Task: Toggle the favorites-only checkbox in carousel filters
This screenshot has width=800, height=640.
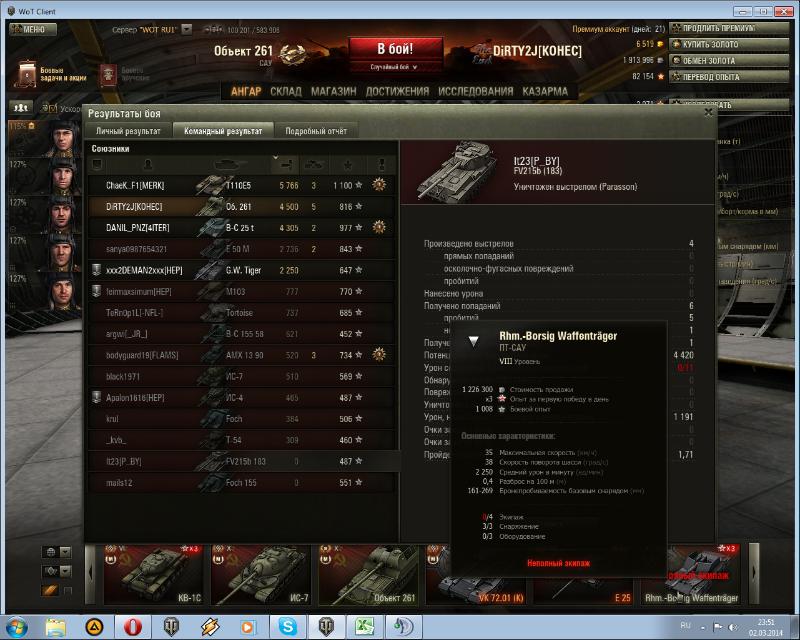Action: tap(67, 590)
